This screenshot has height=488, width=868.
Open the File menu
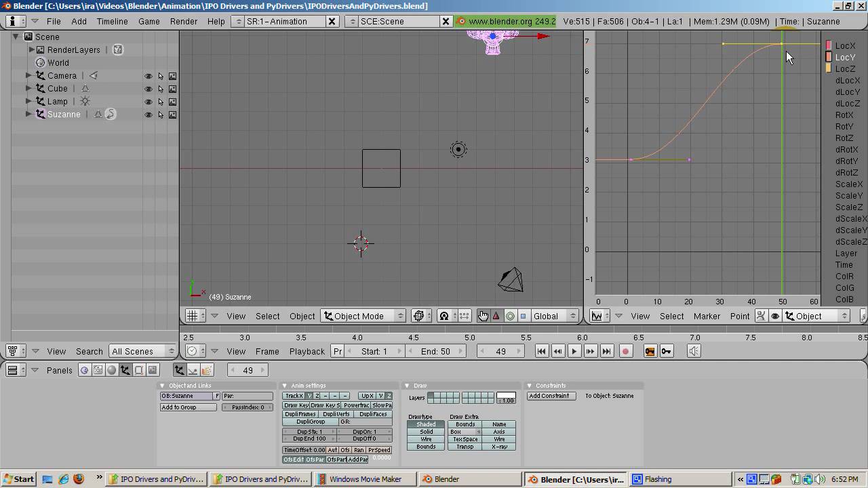coord(54,21)
